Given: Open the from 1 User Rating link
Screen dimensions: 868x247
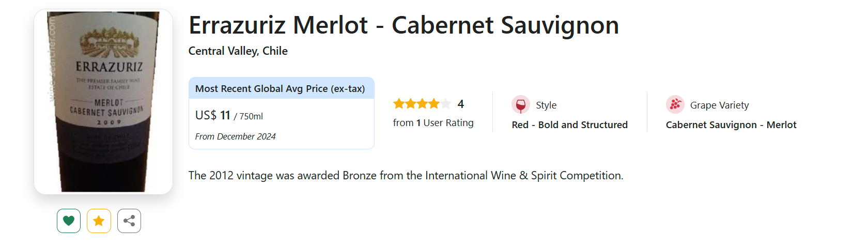Looking at the screenshot, I should pos(433,123).
